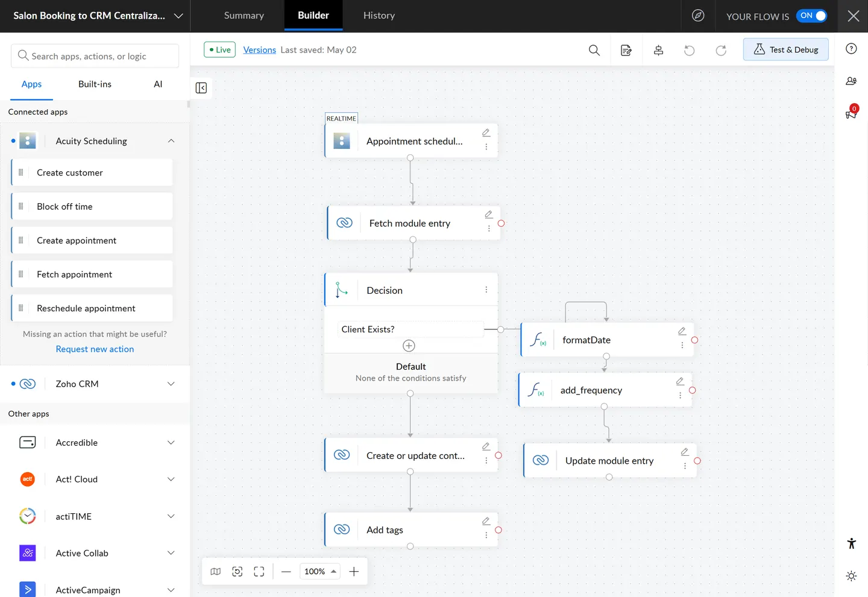Viewport: 868px width, 597px height.
Task: Open the Versions link
Action: [260, 50]
